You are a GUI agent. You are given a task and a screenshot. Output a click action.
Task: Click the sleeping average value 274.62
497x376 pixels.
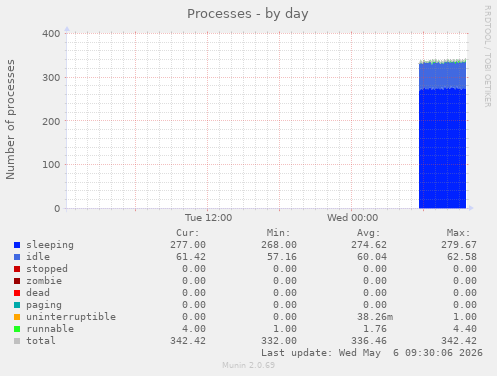click(369, 245)
